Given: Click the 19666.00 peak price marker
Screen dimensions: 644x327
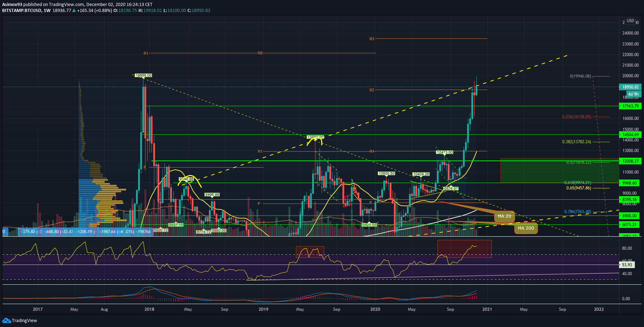Looking at the screenshot, I should (x=143, y=75).
